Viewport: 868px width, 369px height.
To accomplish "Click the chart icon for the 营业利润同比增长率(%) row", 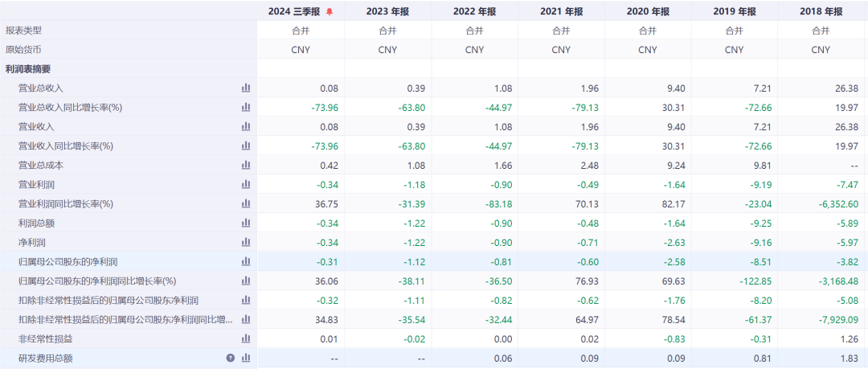I will coord(246,203).
